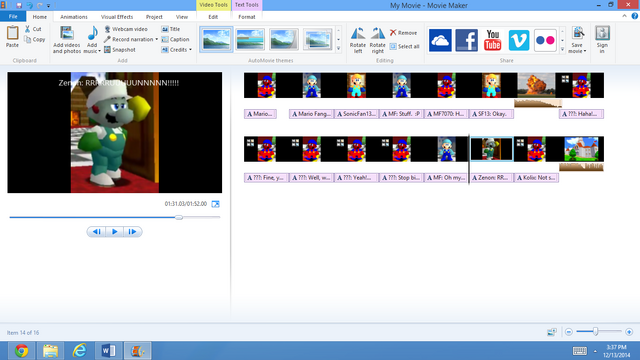
Task: Add a Caption to the clip
Action: [x=175, y=40]
